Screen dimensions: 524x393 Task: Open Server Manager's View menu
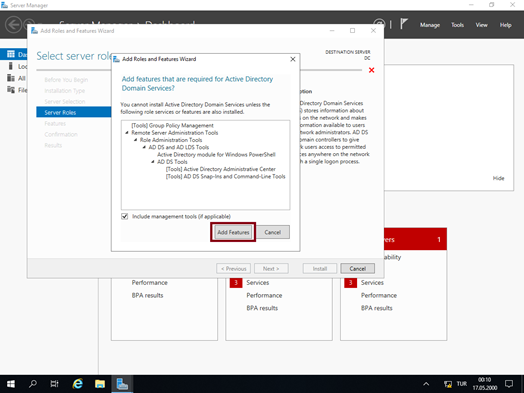pyautogui.click(x=482, y=25)
